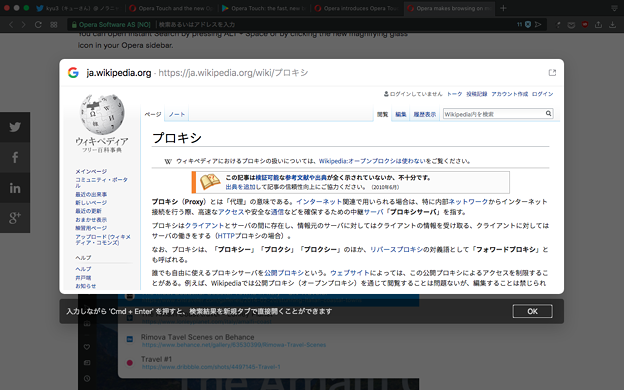The height and width of the screenshot is (390, 624).
Task: Click the green Opera Software AS security badge
Action: 111,25
